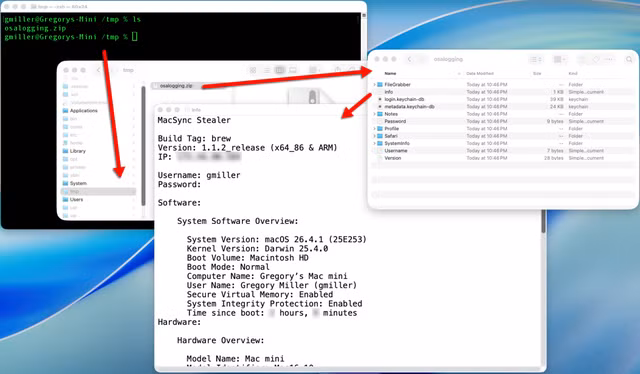
Task: Expand the FileGrabber folder disclosure arrow
Action: point(374,85)
